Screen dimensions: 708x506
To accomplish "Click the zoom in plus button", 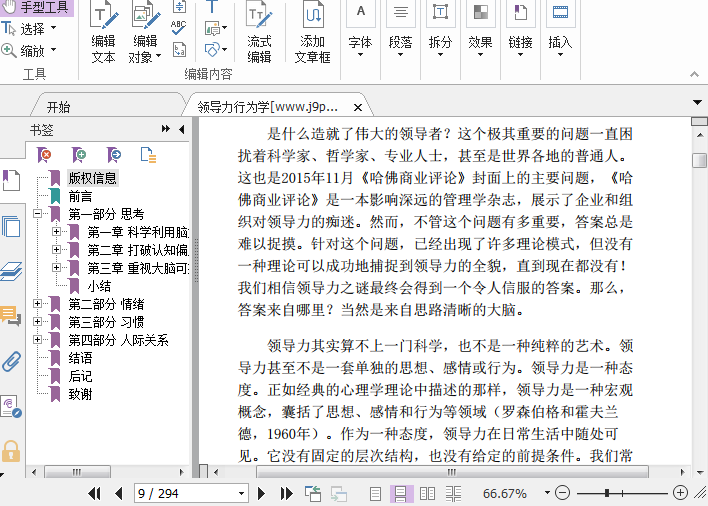I will [680, 493].
